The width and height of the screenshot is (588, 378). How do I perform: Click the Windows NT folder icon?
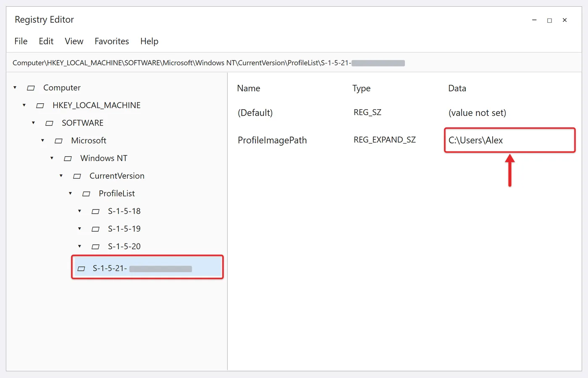[68, 158]
